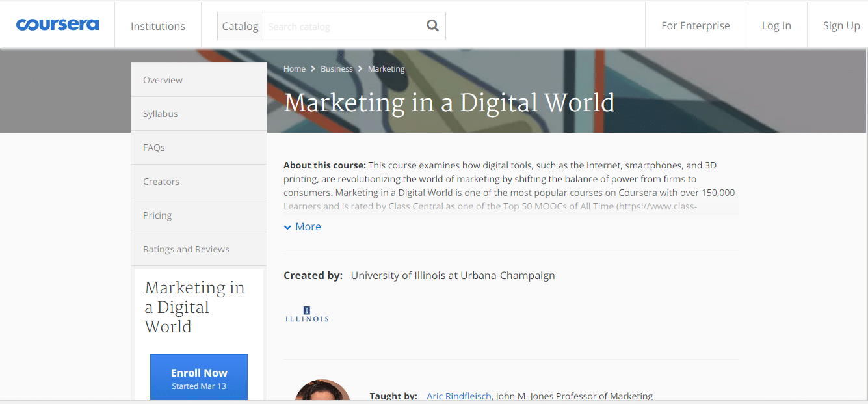This screenshot has height=404, width=868.
Task: Click the banner heading Marketing in a Digital World
Action: [449, 103]
